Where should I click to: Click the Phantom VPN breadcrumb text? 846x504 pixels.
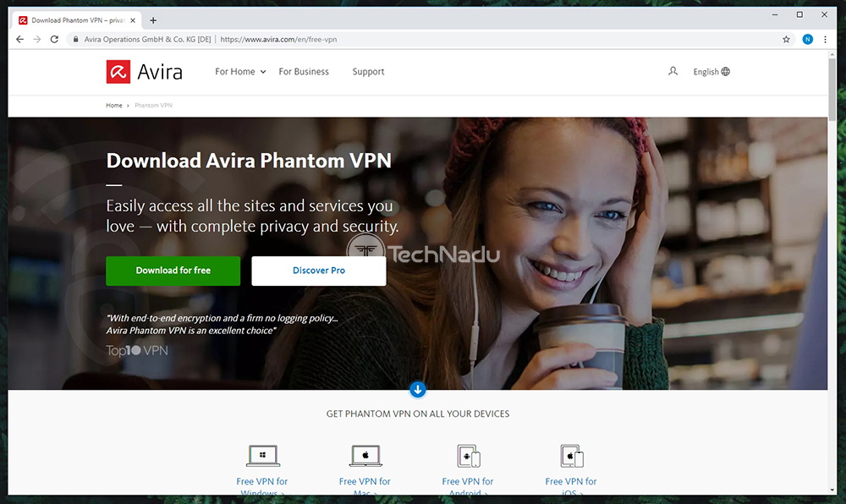click(153, 105)
